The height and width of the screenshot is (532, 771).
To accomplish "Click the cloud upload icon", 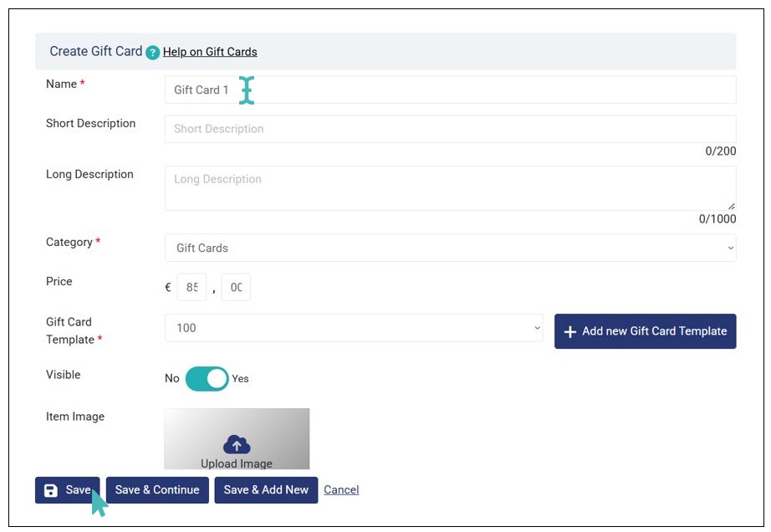I will tap(237, 445).
